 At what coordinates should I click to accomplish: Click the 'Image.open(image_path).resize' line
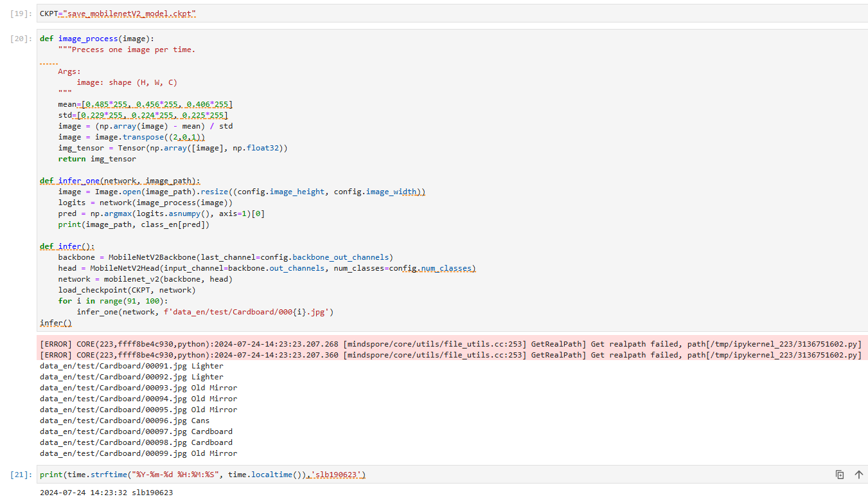242,192
